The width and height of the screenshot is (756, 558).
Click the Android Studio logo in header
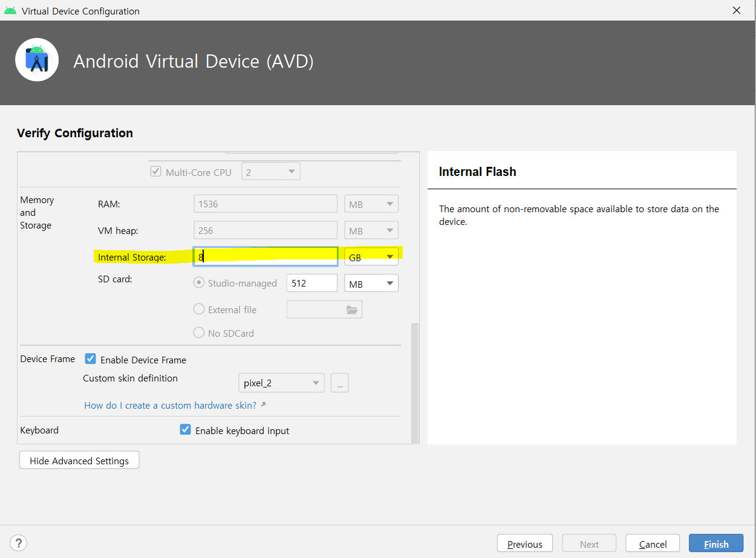(37, 59)
